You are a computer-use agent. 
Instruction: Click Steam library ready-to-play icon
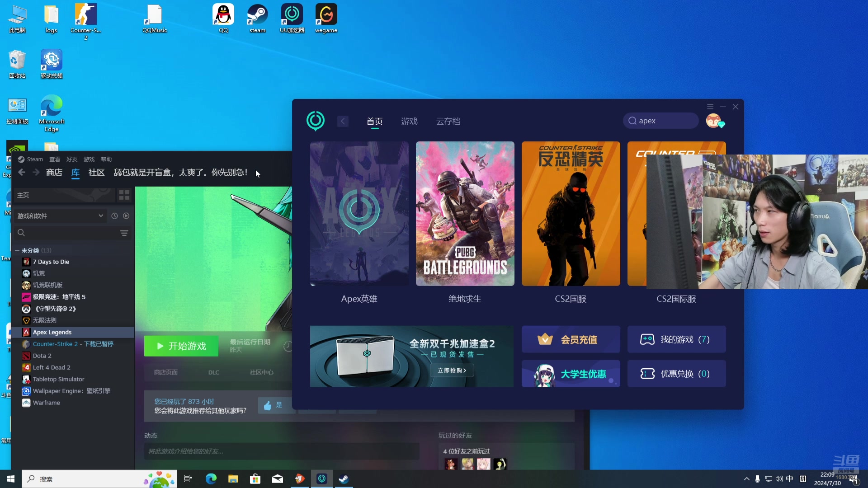(x=126, y=216)
